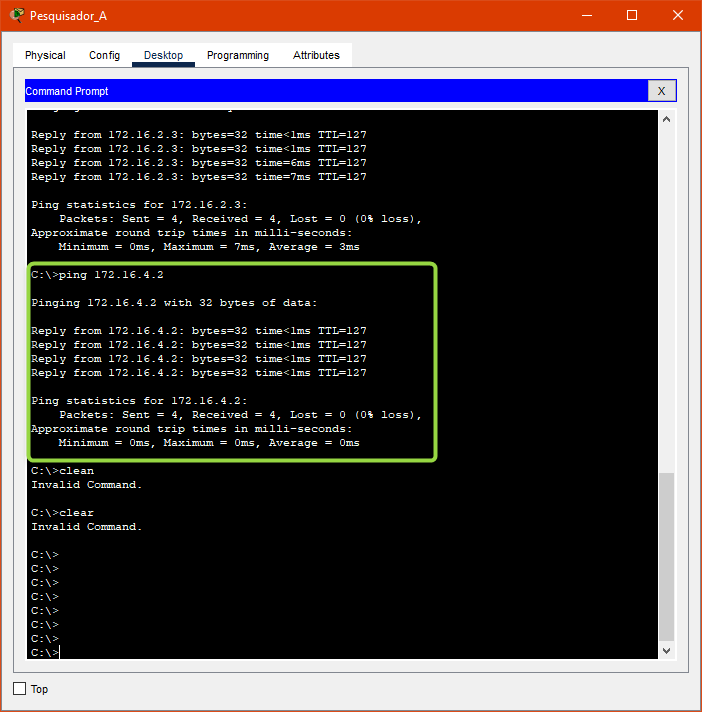Viewport: 702px width, 712px height.
Task: Click the 'C:\>clean' command line
Action: pos(63,471)
